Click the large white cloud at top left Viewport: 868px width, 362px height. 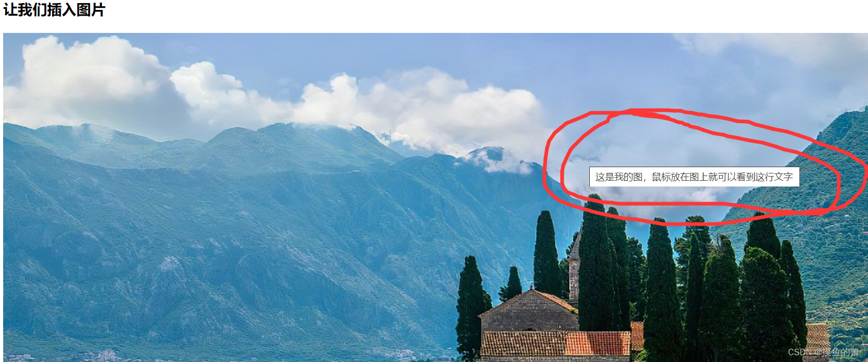coord(89,84)
